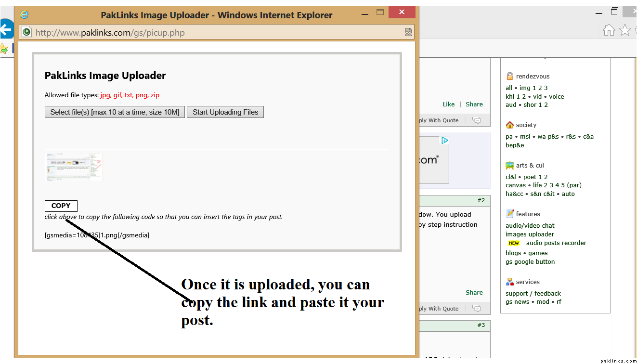Viewport: 637px width, 364px height.
Task: Open the images uploader link
Action: (x=530, y=234)
